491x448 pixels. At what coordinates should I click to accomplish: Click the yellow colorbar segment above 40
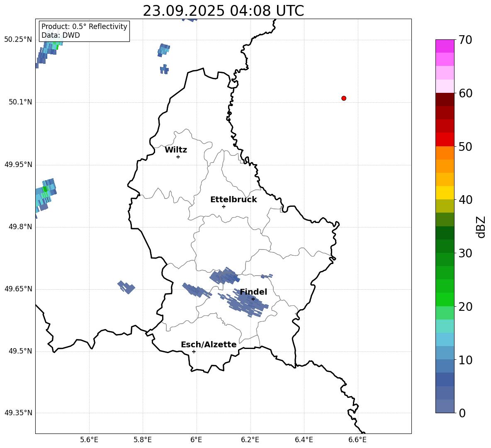click(x=445, y=193)
